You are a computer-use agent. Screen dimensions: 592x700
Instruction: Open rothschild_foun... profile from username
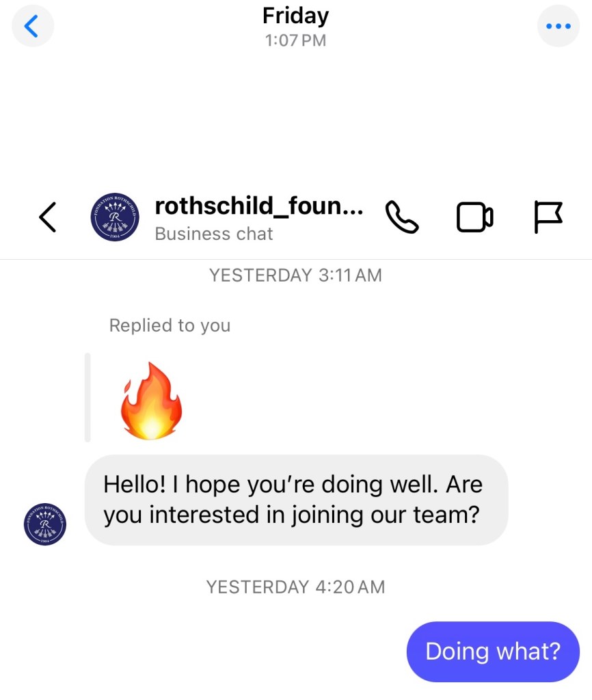click(259, 205)
